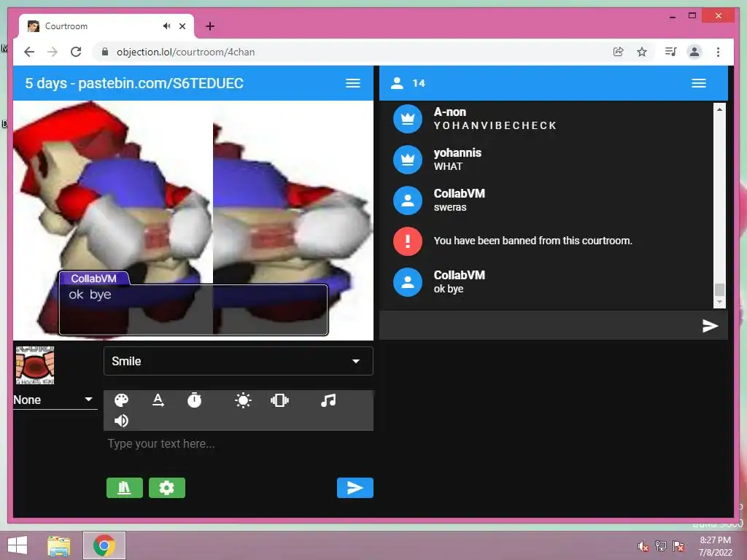Go forward in browser history
The width and height of the screenshot is (747, 560).
[53, 52]
